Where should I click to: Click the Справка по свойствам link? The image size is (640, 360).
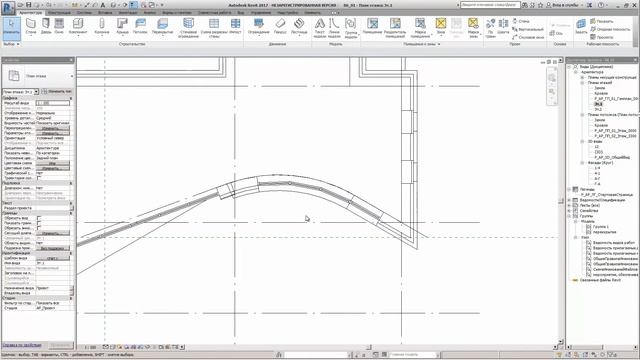coord(22,345)
